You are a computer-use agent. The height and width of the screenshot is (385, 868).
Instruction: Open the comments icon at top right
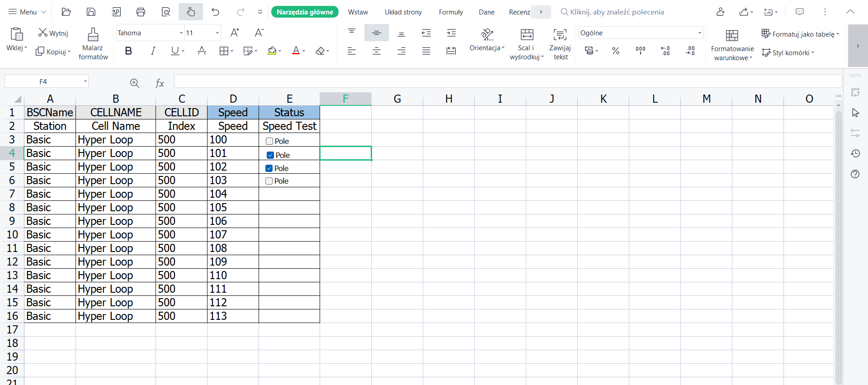(x=800, y=12)
